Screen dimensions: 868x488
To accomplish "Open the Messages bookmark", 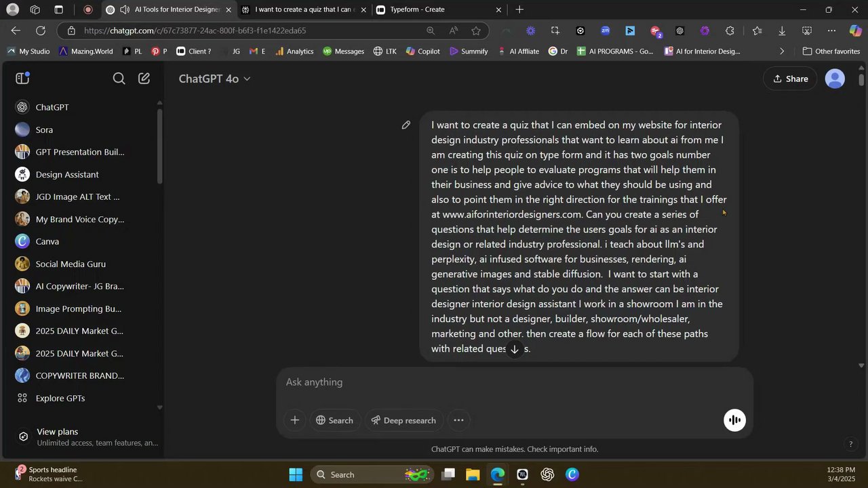I will click(x=344, y=51).
